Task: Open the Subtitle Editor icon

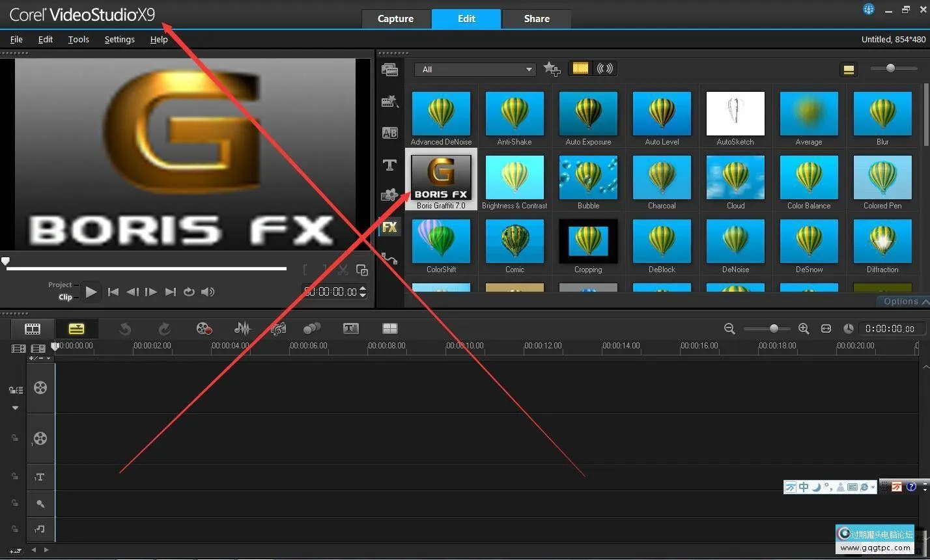Action: click(351, 329)
